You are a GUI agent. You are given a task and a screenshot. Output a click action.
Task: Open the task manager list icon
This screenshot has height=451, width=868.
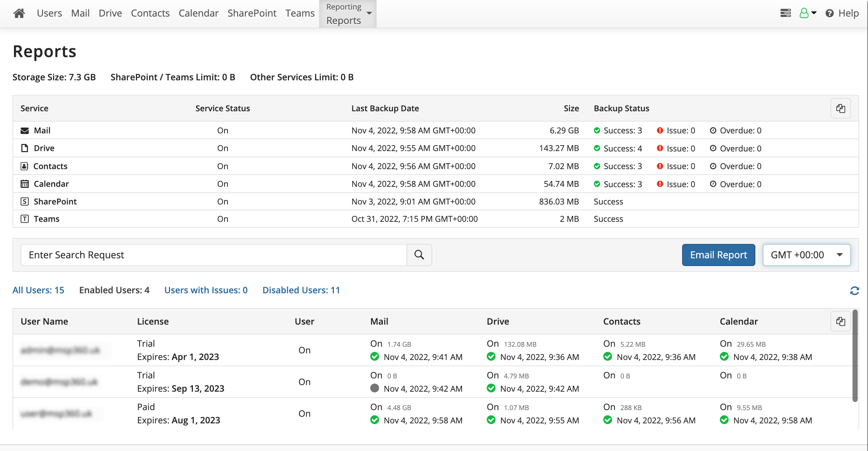786,13
